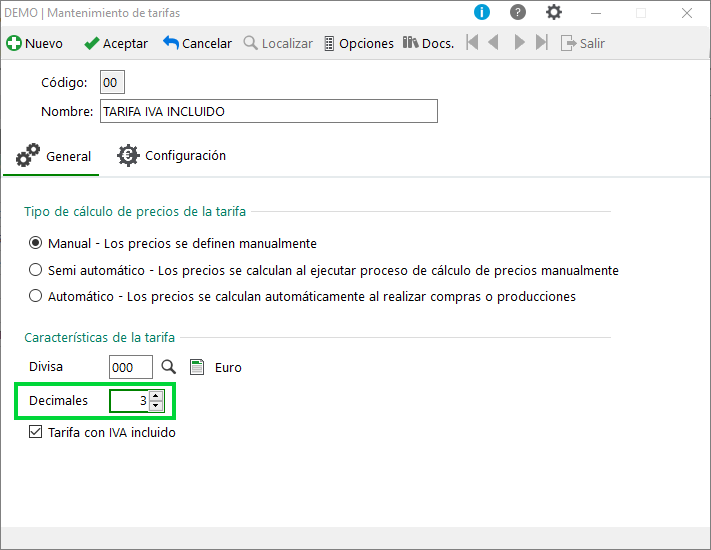This screenshot has height=550, width=711.
Task: Open the help question mark icon
Action: click(517, 12)
